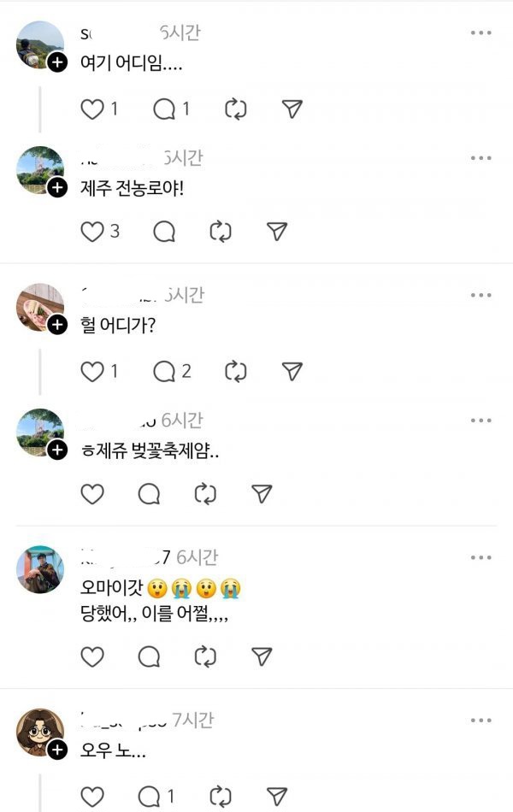Open the '당했어,, 이를 어쩔,,,,' comment text
513x812 pixels.
[155, 615]
